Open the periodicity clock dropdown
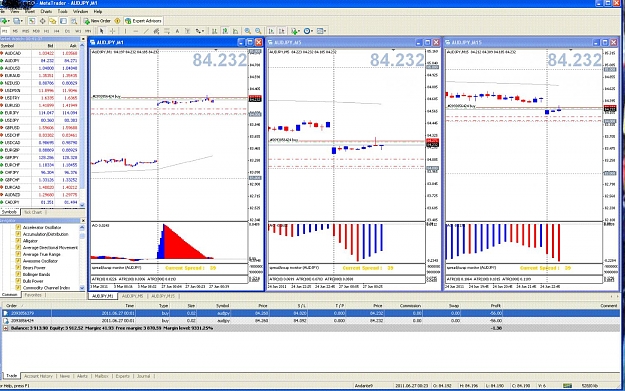Image resolution: width=625 pixels, height=391 pixels. tap(309, 31)
